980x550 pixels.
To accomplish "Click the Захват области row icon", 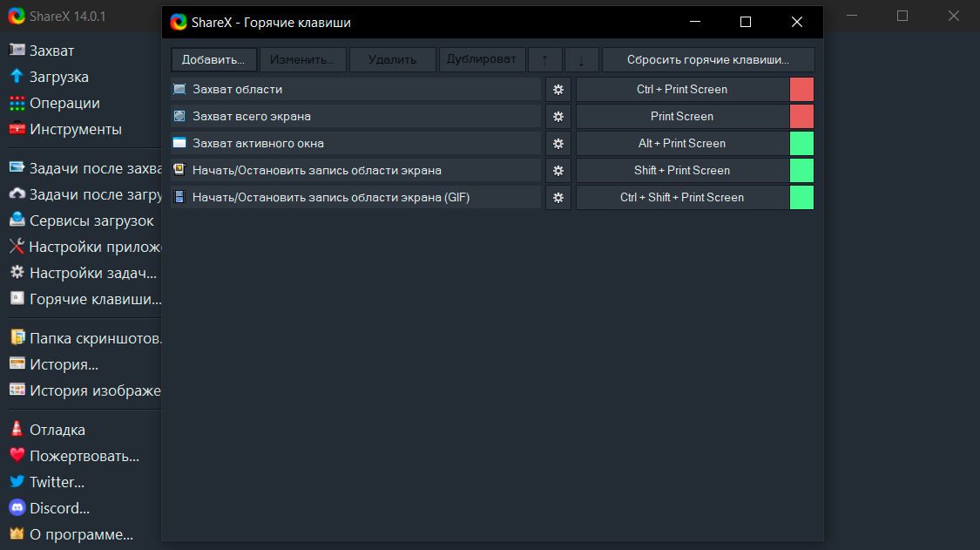I will (179, 89).
